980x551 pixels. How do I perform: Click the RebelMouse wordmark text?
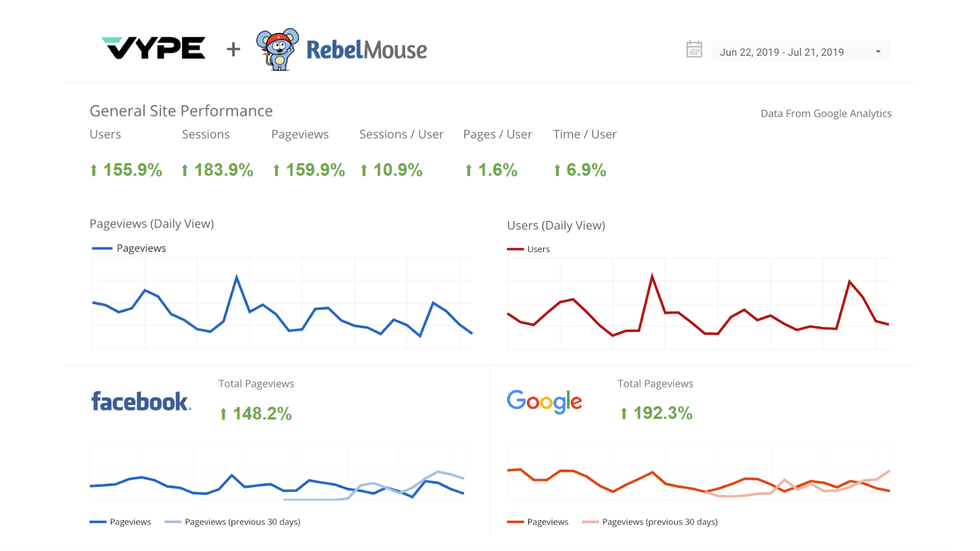[366, 50]
